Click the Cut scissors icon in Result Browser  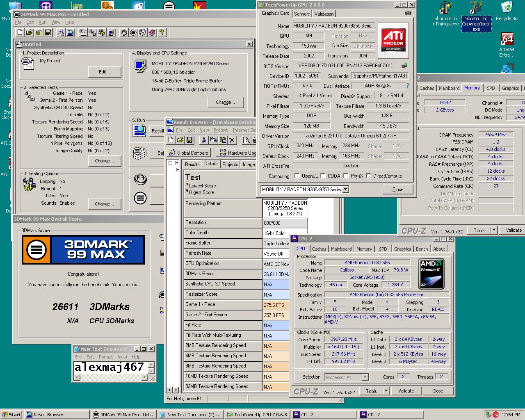point(203,140)
